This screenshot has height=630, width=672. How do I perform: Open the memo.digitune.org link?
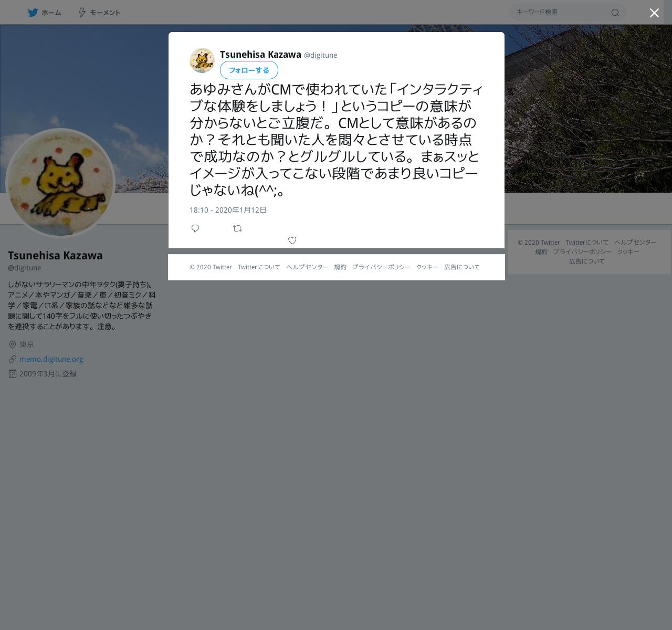pos(51,359)
